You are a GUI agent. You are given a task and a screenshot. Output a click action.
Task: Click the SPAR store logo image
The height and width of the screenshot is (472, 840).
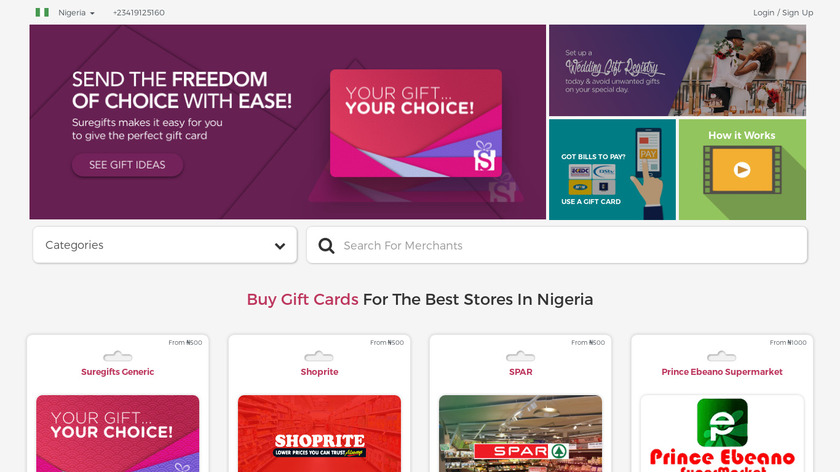(520, 451)
